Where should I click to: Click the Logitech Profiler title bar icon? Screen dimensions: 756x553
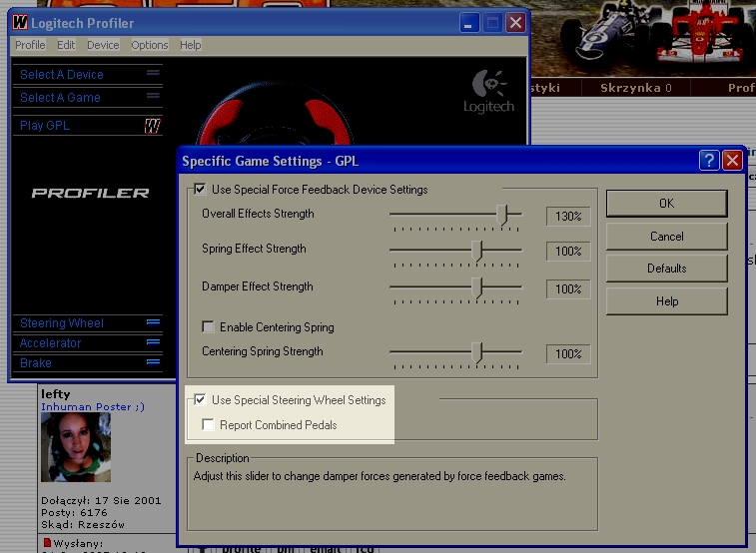click(x=20, y=22)
